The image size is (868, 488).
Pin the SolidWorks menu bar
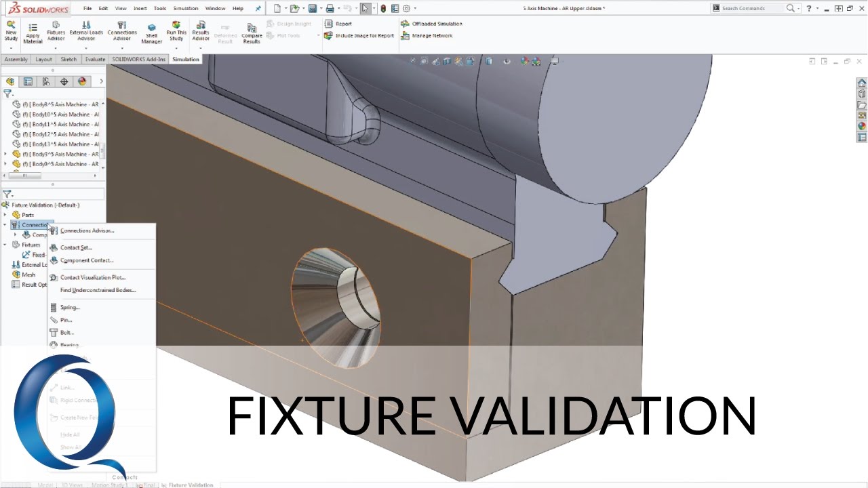tap(258, 9)
